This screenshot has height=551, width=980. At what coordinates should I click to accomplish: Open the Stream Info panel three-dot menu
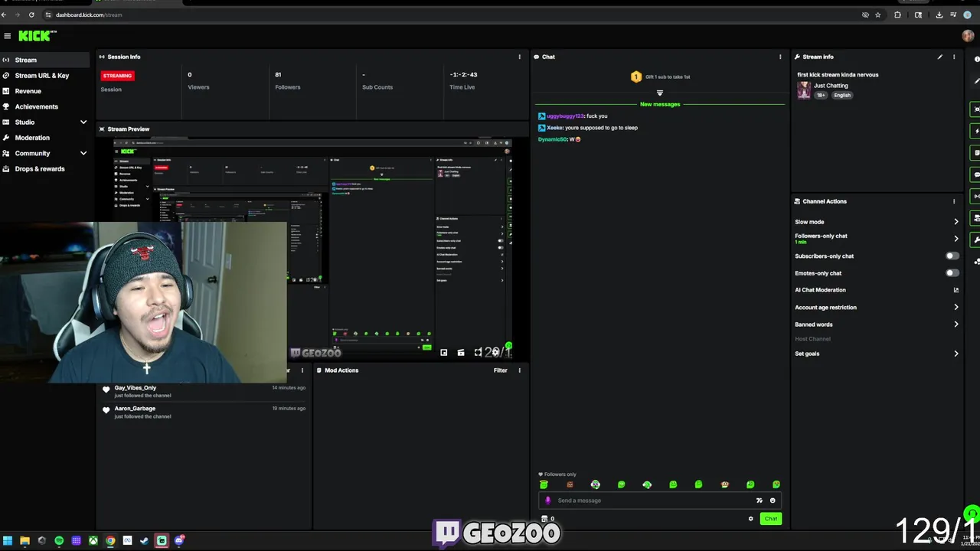954,57
